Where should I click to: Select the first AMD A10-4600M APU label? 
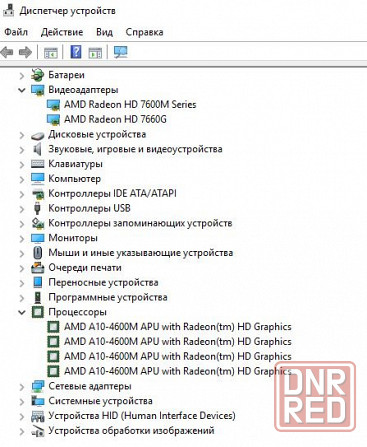[178, 327]
